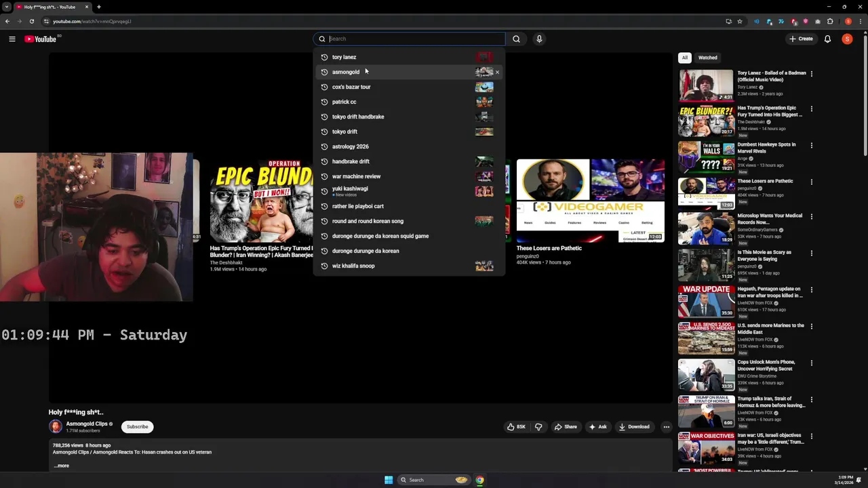Open options for Hegseth, Pentagon update video
The height and width of the screenshot is (488, 868).
[812, 289]
